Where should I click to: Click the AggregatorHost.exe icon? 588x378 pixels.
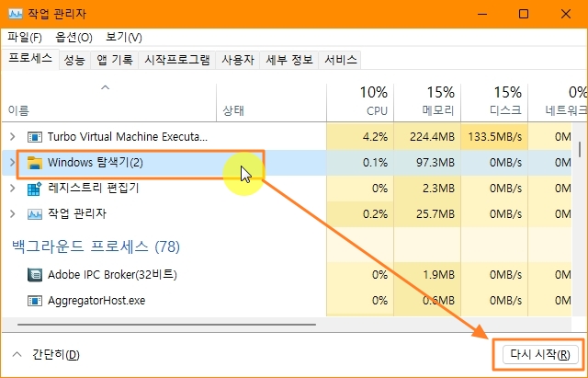point(35,301)
